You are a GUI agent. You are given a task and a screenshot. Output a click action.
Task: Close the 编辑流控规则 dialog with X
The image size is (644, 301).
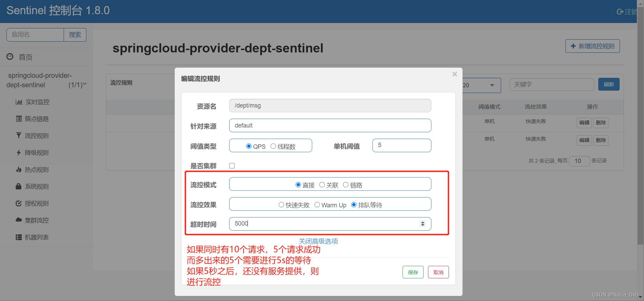click(455, 74)
